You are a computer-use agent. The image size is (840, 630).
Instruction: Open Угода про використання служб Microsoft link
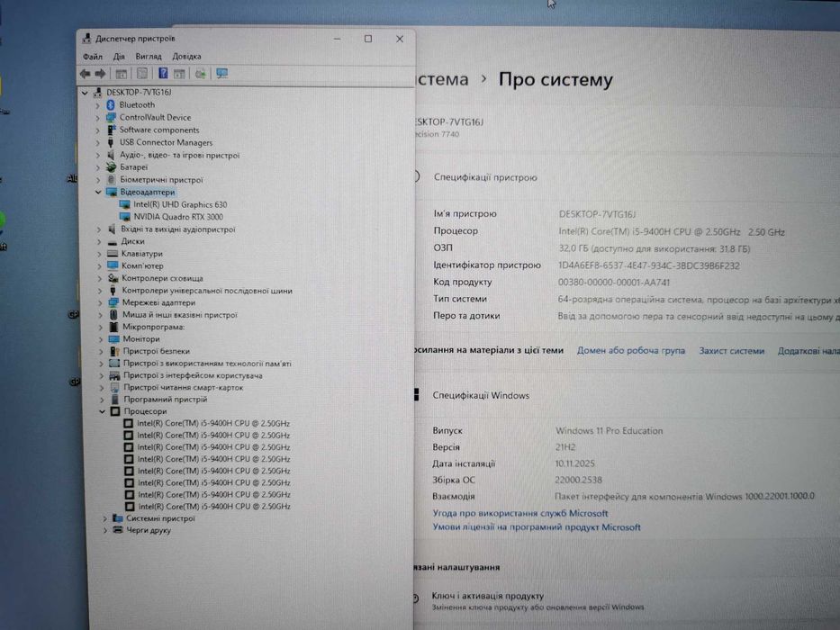click(520, 513)
